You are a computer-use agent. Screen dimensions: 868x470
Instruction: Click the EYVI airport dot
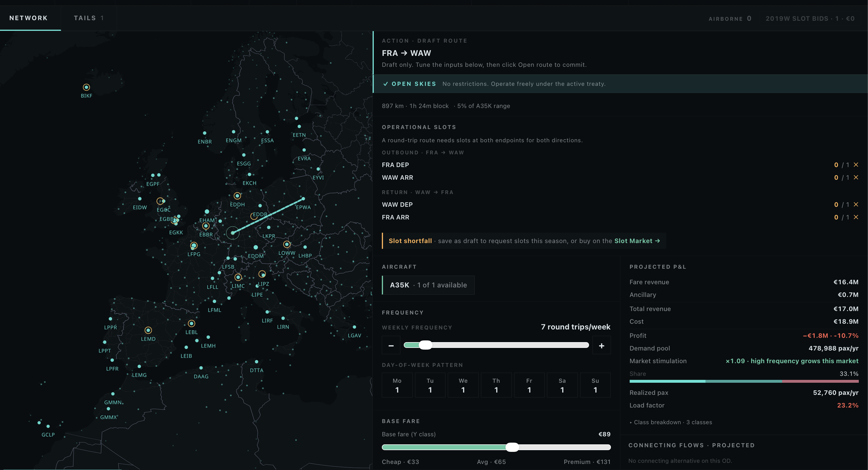[x=318, y=169]
